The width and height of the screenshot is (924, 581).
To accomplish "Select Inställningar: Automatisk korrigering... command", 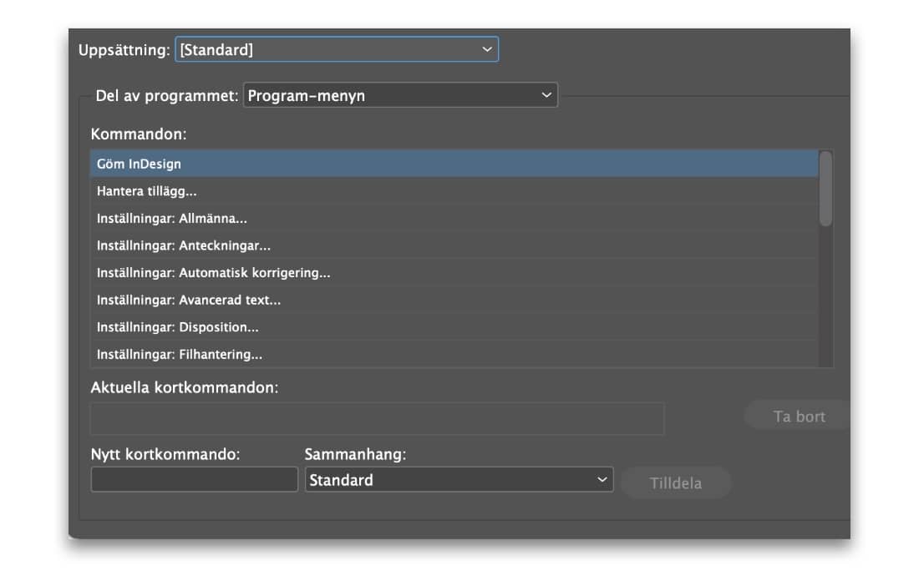I will click(454, 272).
